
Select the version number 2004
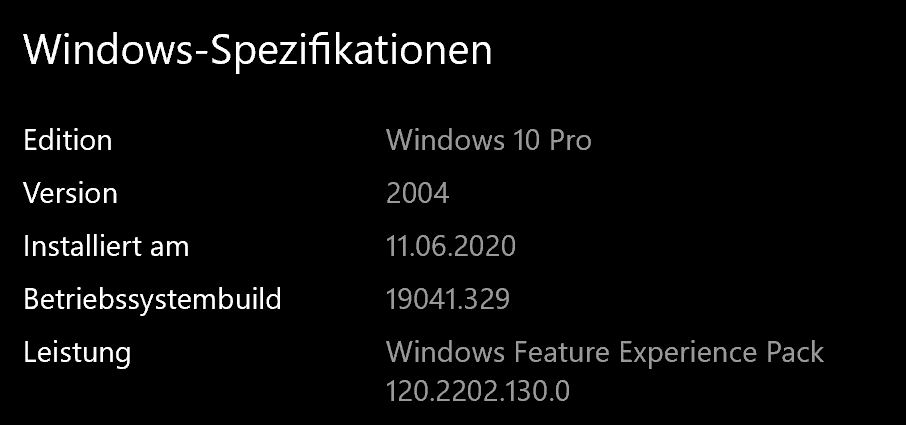click(417, 193)
